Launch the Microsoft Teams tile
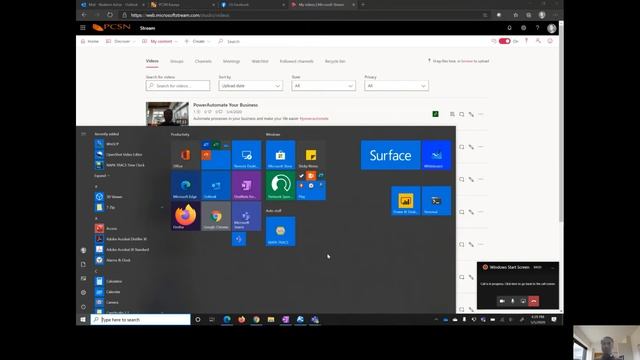 pos(247,216)
